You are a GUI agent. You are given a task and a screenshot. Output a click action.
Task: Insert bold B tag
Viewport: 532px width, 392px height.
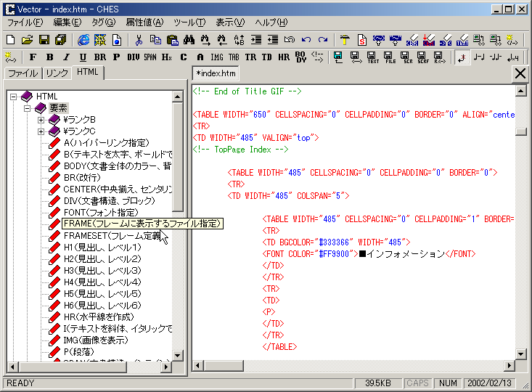pos(49,57)
